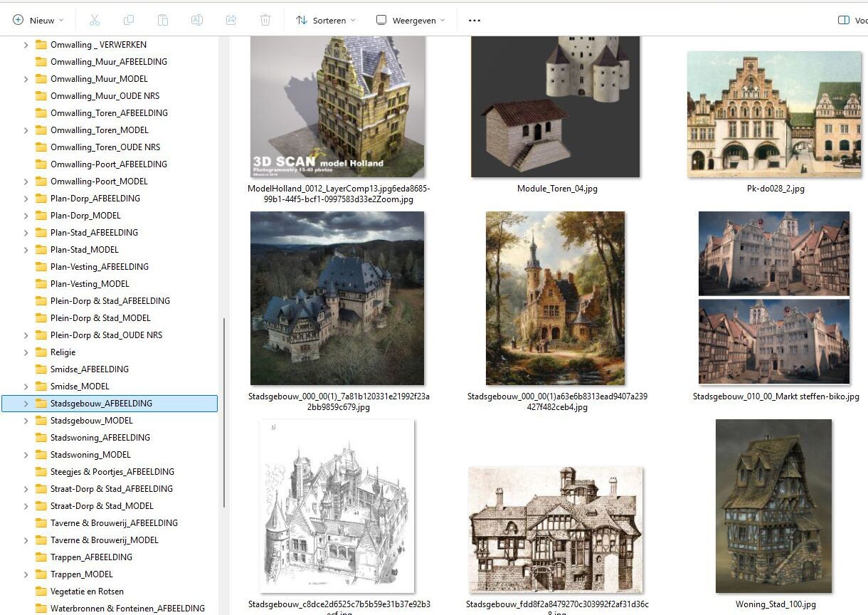868x615 pixels.
Task: Click the Paste clipboard icon
Action: tap(163, 21)
